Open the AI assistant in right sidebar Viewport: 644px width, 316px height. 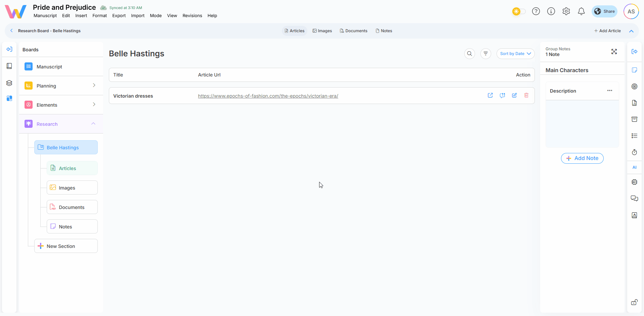click(x=634, y=167)
